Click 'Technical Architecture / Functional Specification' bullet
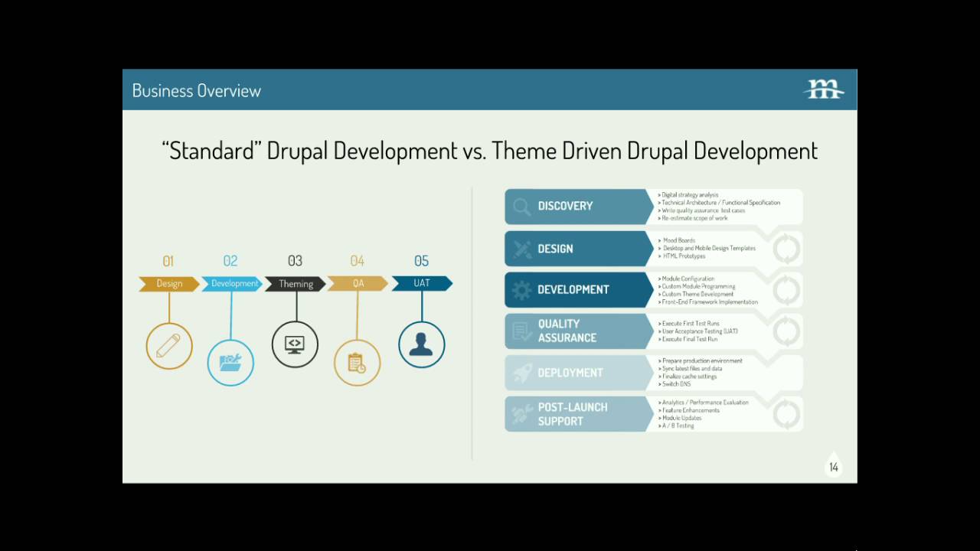Viewport: 980px width, 551px height. point(720,203)
